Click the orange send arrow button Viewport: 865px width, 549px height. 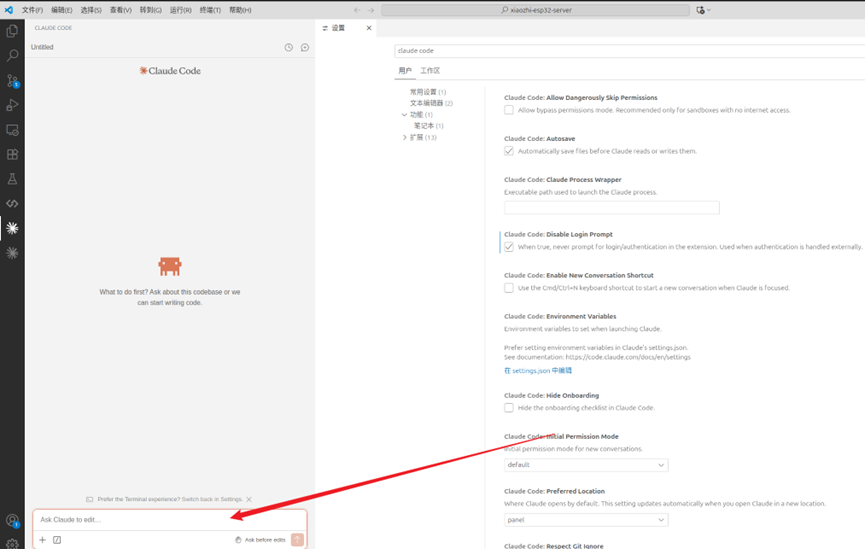297,540
